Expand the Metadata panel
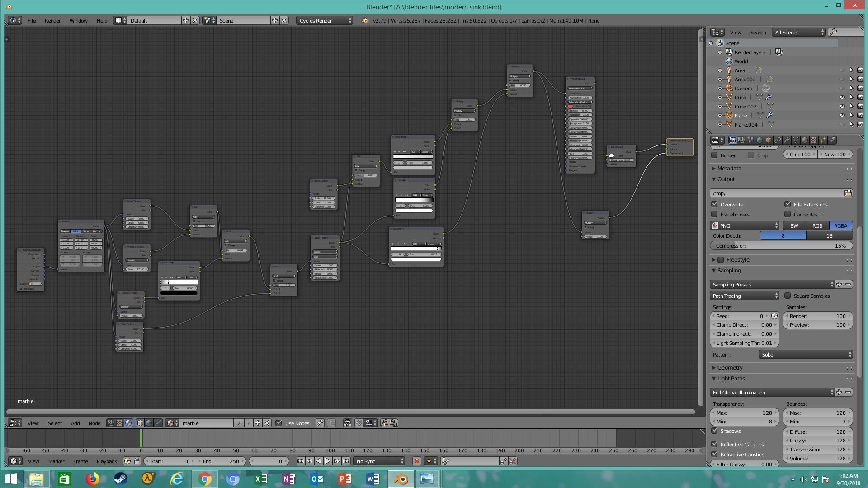 [729, 169]
